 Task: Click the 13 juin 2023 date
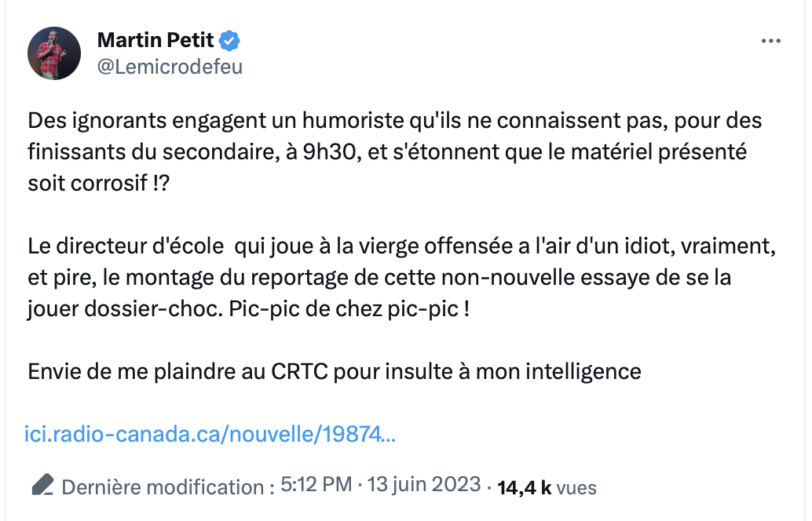pos(424,485)
